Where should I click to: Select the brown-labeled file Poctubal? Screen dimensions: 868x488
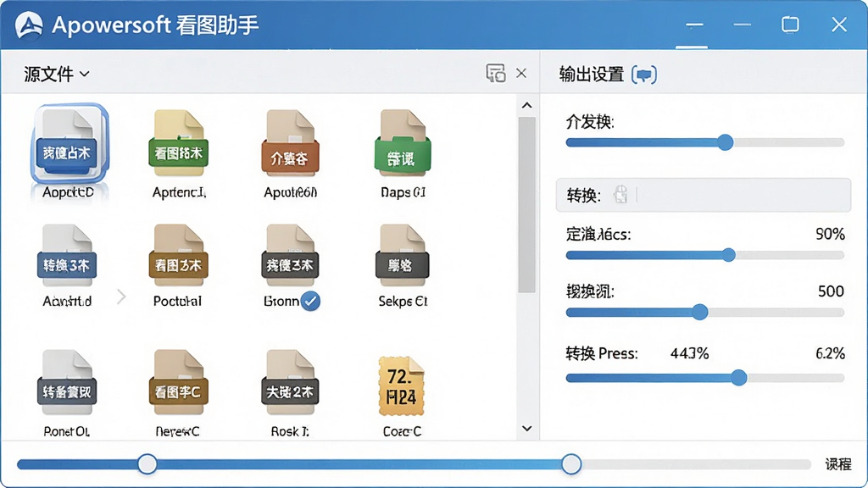coord(178,265)
